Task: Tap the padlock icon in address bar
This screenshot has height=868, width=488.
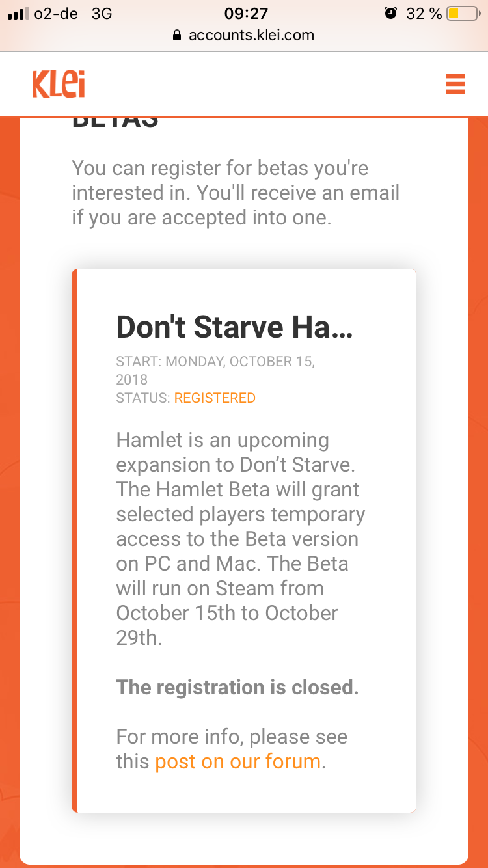Action: pos(176,35)
